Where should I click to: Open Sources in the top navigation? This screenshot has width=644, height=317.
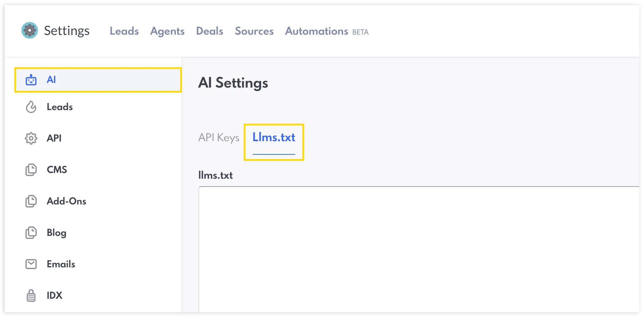point(254,31)
